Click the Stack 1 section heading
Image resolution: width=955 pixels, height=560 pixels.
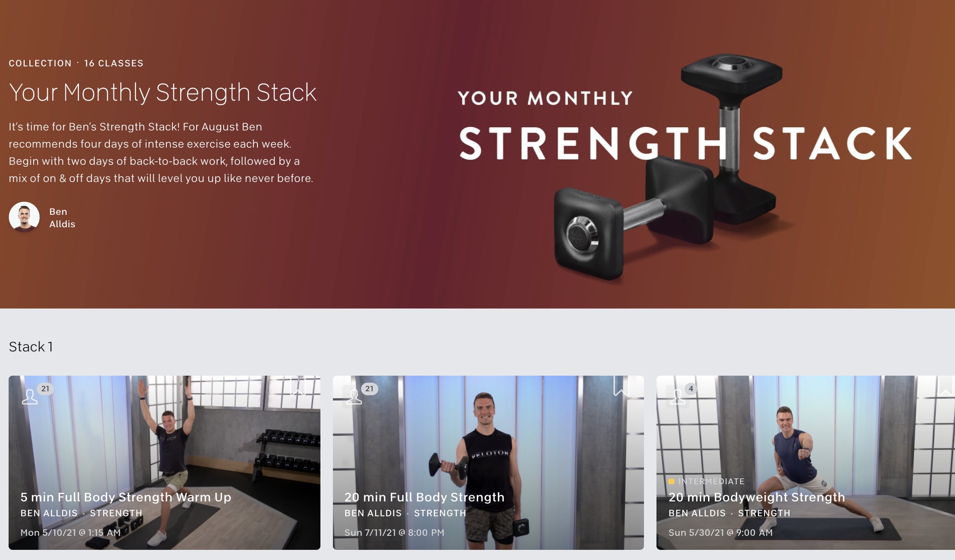[31, 347]
